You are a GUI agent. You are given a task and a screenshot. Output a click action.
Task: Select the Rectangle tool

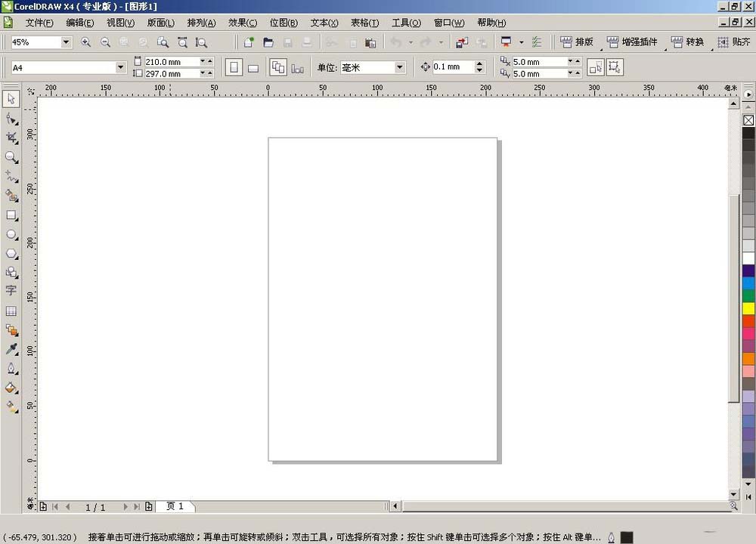pyautogui.click(x=11, y=215)
